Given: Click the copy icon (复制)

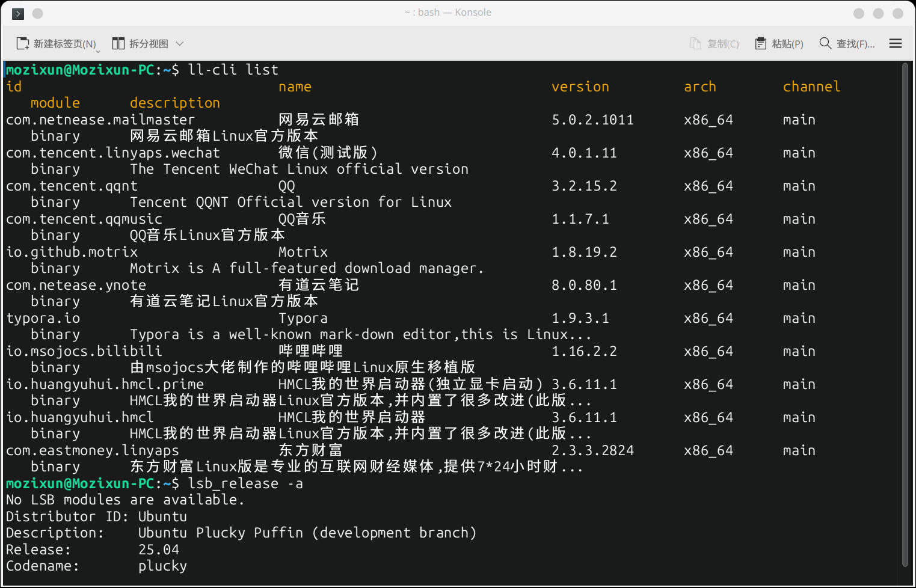Looking at the screenshot, I should click(695, 43).
